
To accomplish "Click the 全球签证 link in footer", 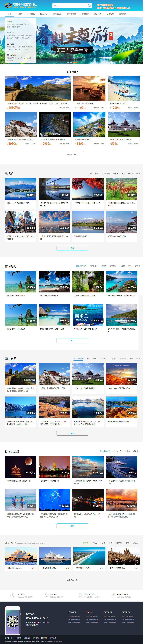I will tap(18, 638).
